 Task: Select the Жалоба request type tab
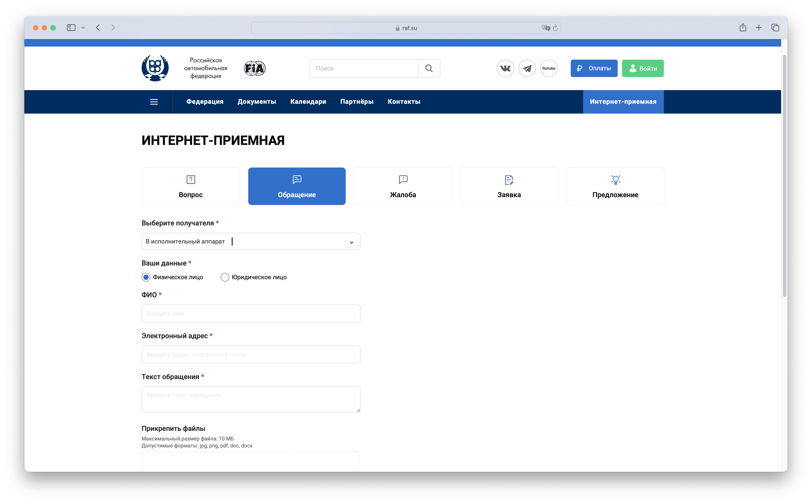tap(403, 186)
